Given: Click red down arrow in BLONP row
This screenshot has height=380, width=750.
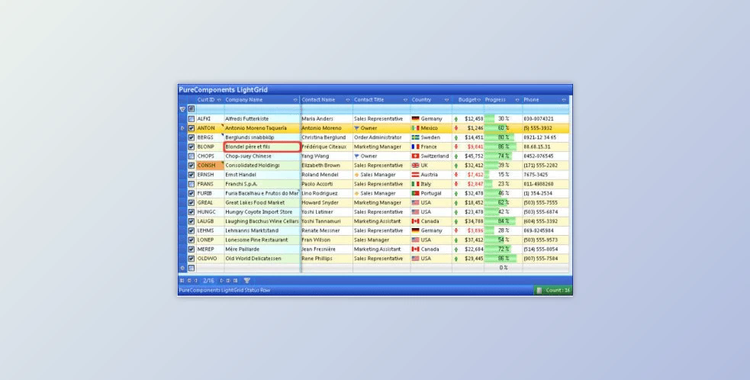Looking at the screenshot, I should pyautogui.click(x=456, y=147).
